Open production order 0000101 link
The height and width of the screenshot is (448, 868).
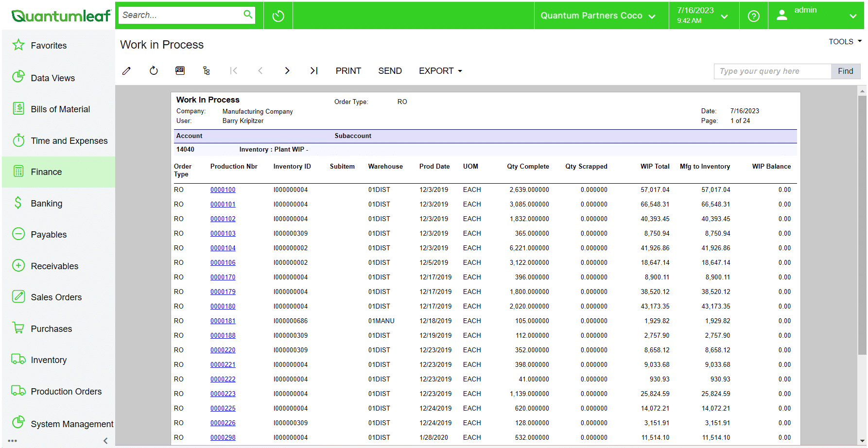click(x=223, y=204)
